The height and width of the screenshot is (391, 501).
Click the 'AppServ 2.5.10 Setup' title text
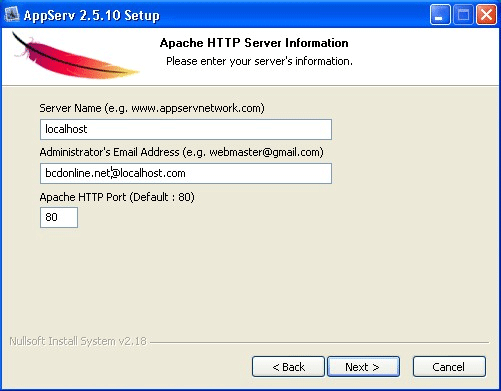click(x=92, y=15)
